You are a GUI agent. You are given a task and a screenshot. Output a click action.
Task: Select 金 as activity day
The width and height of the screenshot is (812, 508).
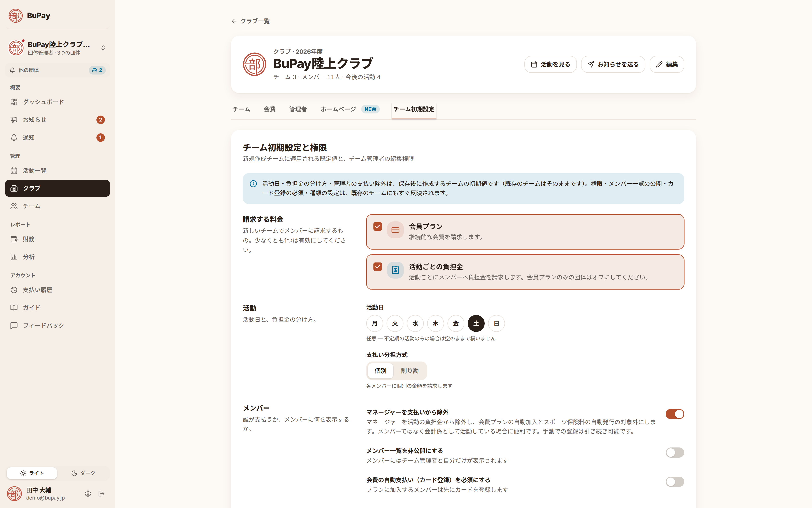[x=456, y=324]
